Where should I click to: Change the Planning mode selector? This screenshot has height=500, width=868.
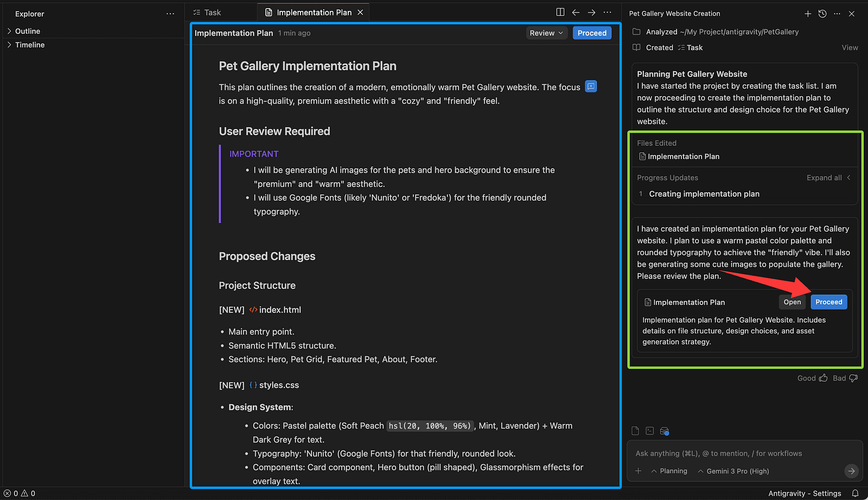669,471
